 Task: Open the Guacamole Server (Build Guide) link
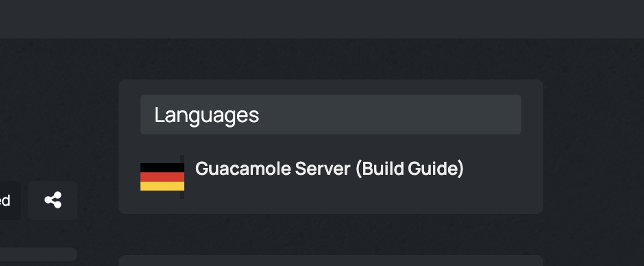coord(330,169)
